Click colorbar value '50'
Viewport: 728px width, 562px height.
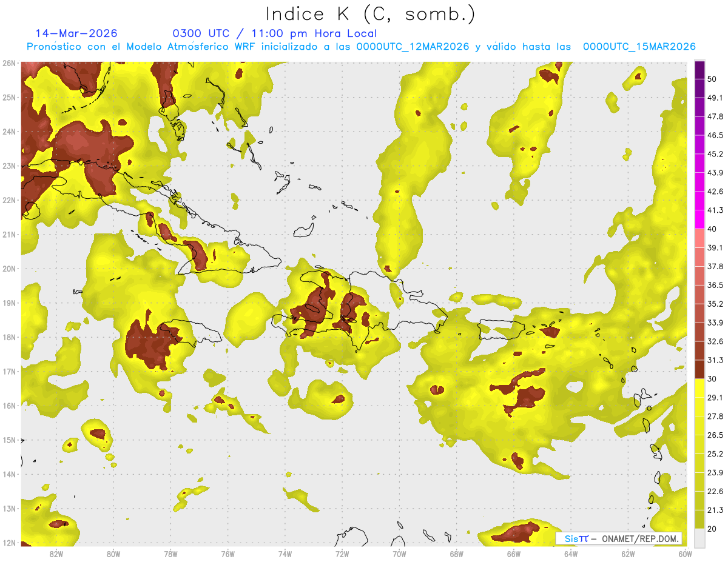point(713,79)
